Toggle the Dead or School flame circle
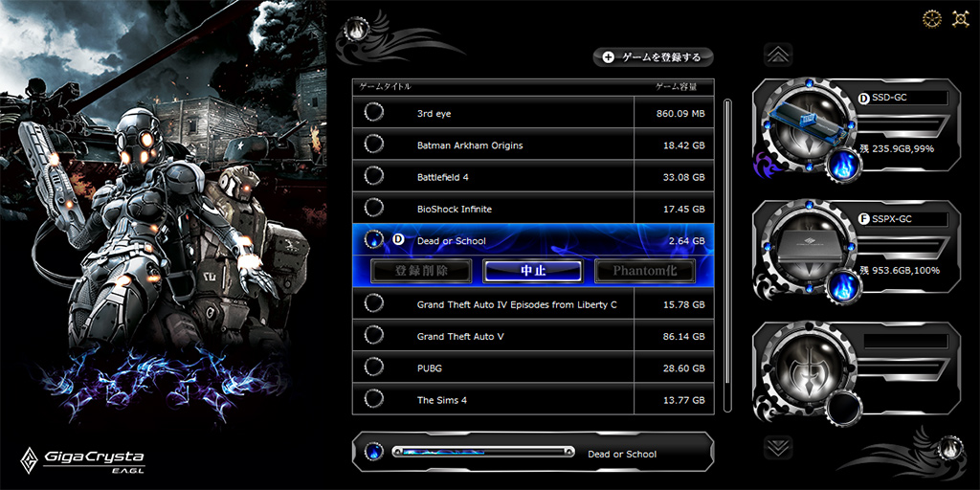980x490 pixels. point(374,239)
